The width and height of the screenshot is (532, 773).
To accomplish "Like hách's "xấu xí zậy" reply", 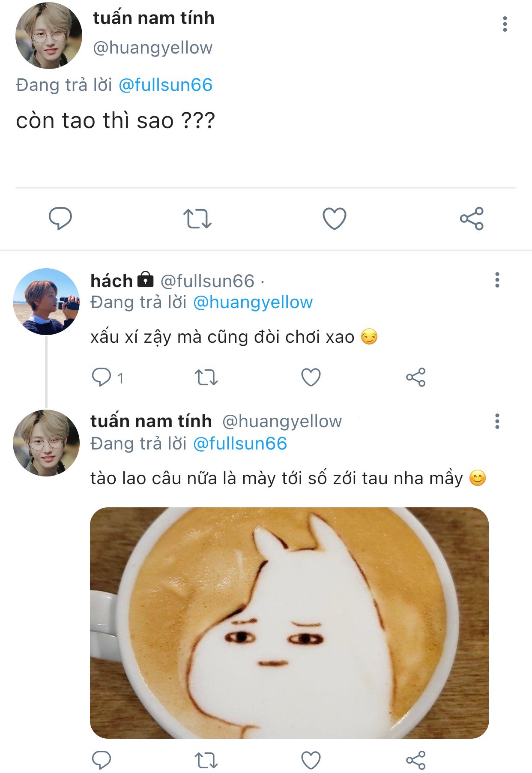I will tap(311, 378).
